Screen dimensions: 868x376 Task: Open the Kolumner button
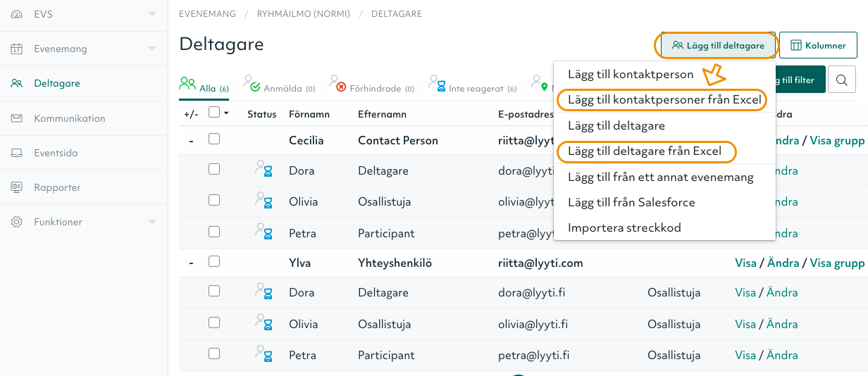coord(817,45)
